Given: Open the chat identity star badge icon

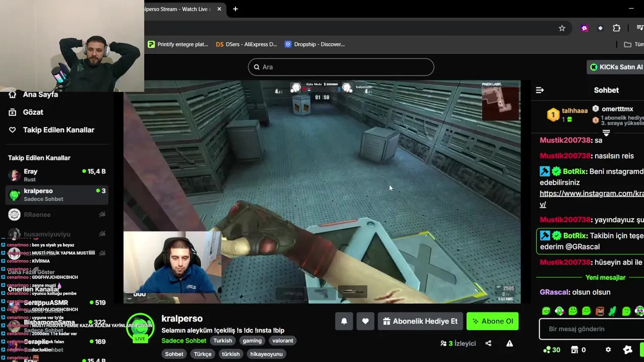Looking at the screenshot, I should pos(627,349).
